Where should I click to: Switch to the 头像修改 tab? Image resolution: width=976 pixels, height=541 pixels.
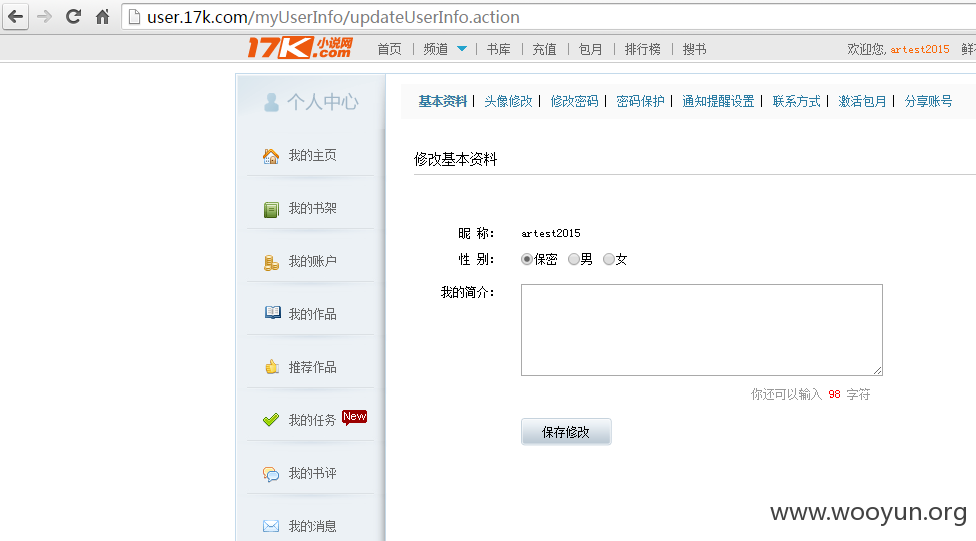pos(509,101)
